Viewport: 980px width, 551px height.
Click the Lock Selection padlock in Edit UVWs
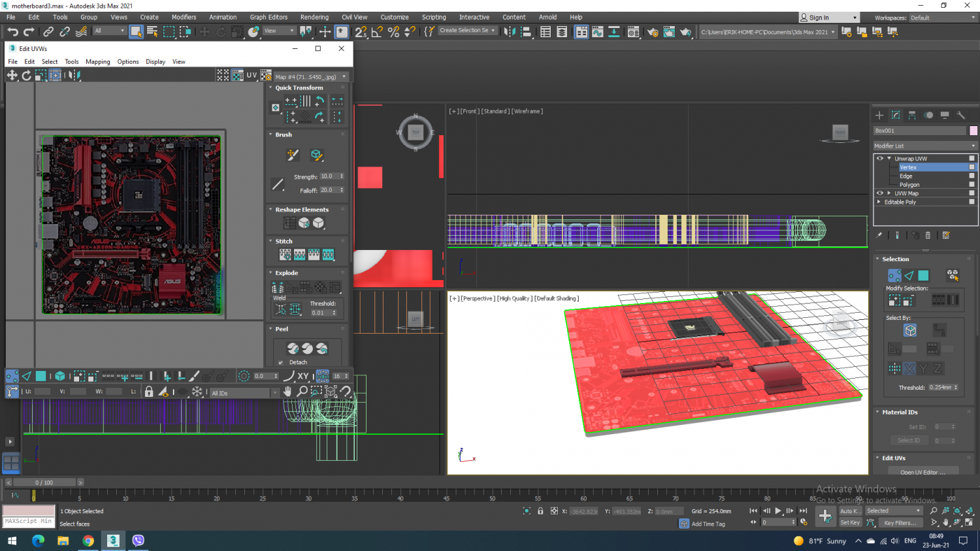point(149,392)
